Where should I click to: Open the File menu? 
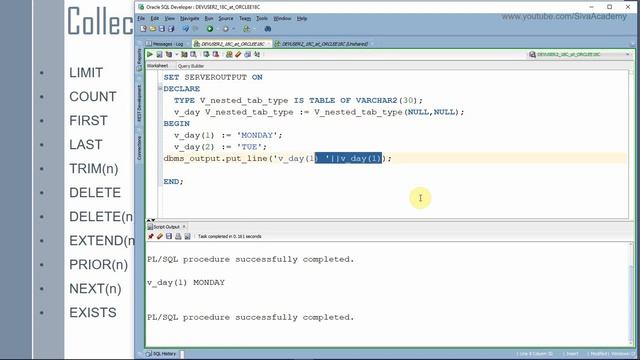(x=141, y=18)
